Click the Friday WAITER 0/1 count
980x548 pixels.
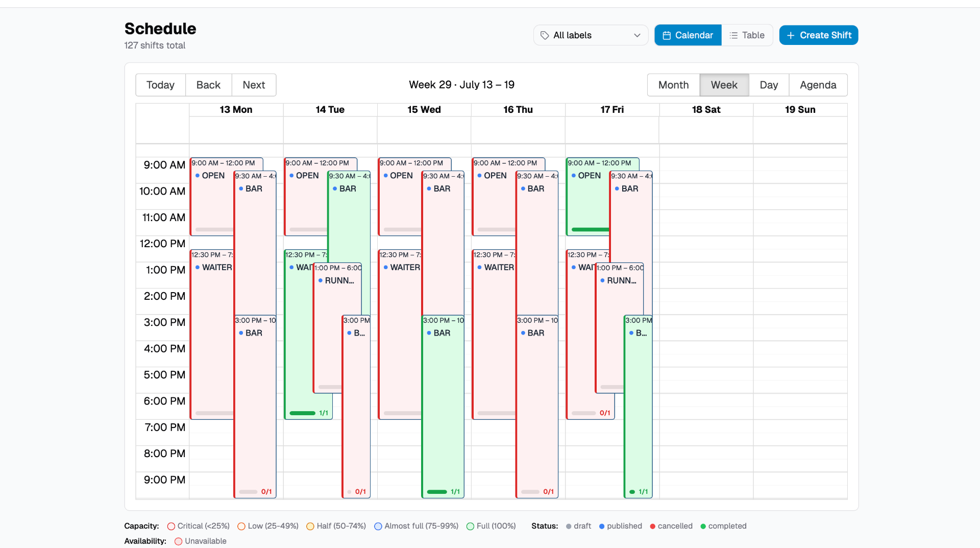click(605, 413)
